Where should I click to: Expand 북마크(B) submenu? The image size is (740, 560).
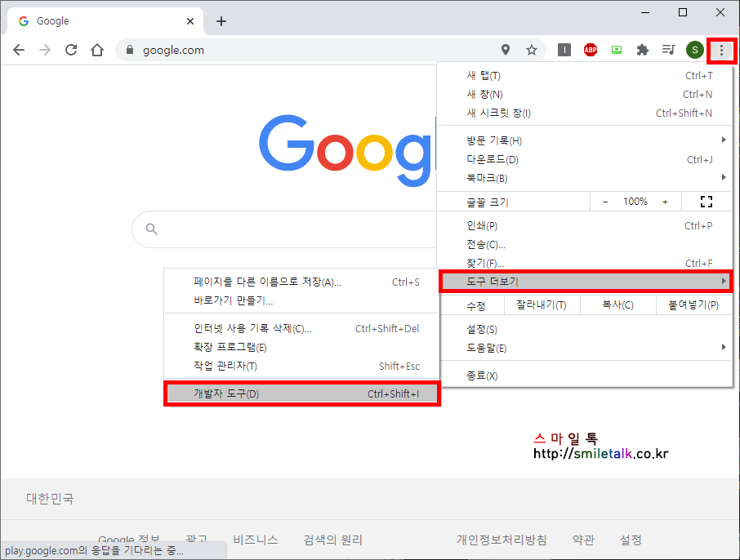point(585,178)
